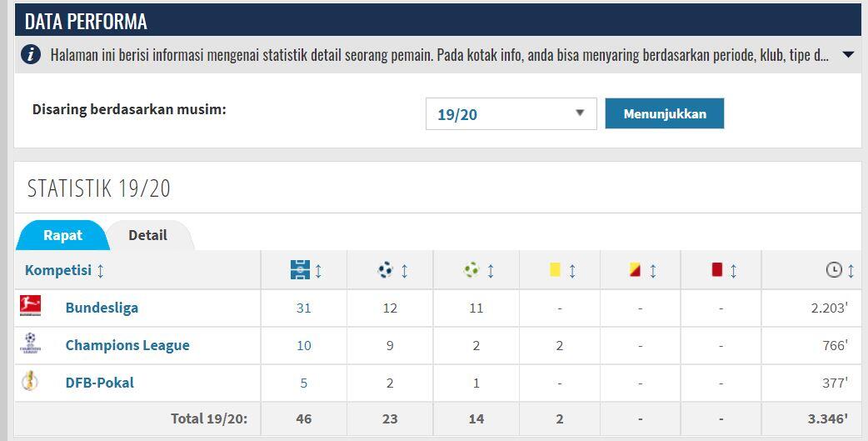Open the Champions League competition link
This screenshot has height=441, width=868.
pos(127,345)
